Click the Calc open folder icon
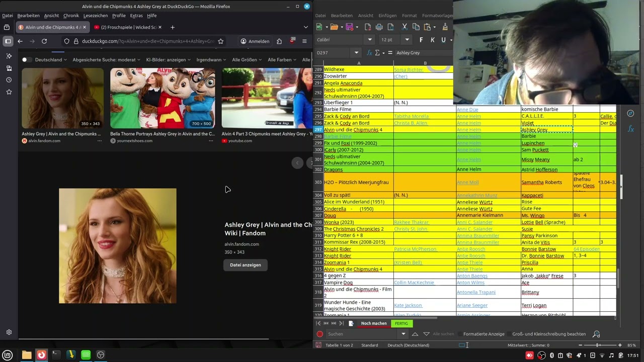644x362 pixels. (334, 27)
